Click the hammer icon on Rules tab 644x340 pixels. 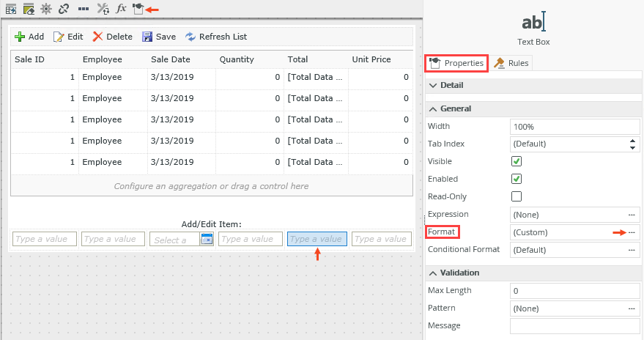click(x=499, y=63)
